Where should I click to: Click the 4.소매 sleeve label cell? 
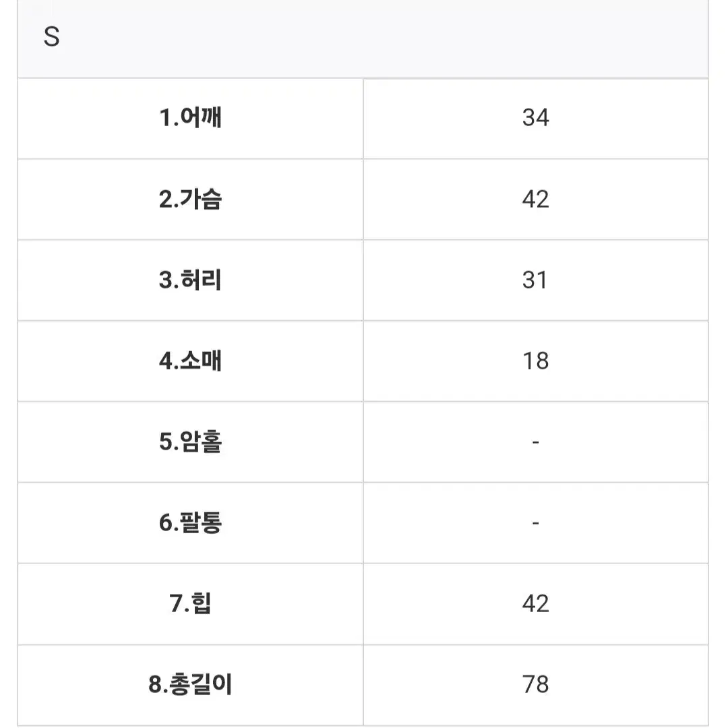click(x=190, y=361)
